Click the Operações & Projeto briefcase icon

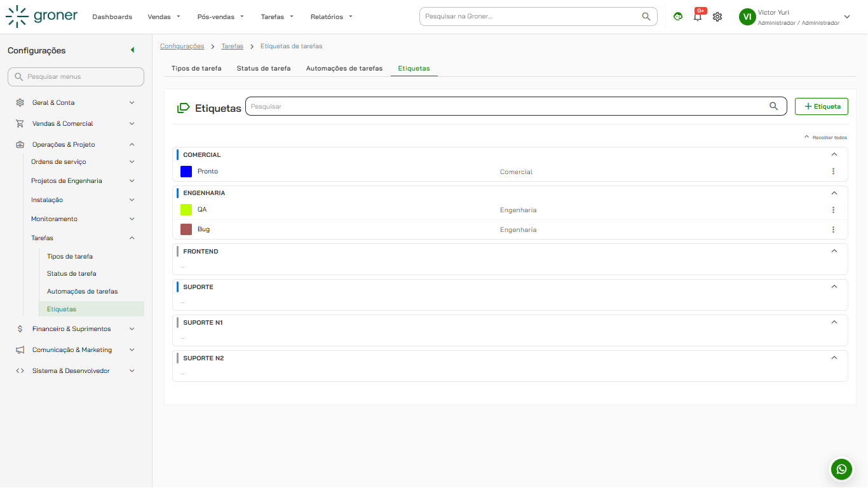20,144
